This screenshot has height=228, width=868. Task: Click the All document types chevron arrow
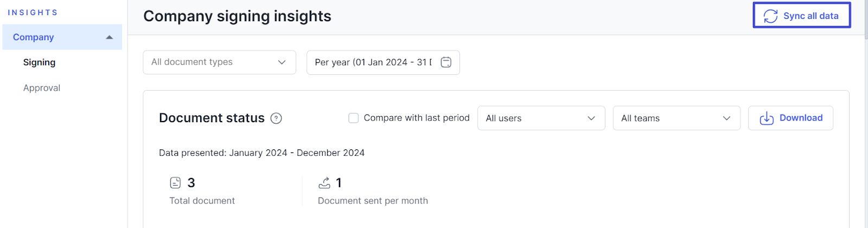click(282, 62)
